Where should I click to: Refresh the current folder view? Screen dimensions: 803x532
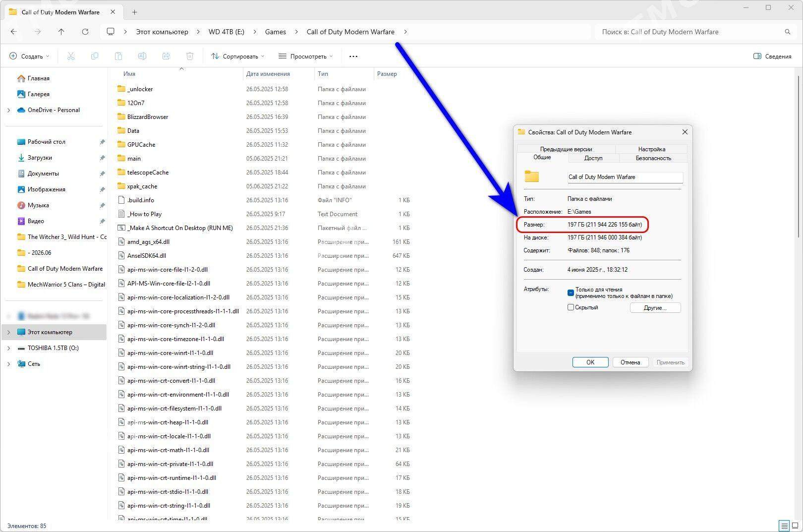[85, 32]
